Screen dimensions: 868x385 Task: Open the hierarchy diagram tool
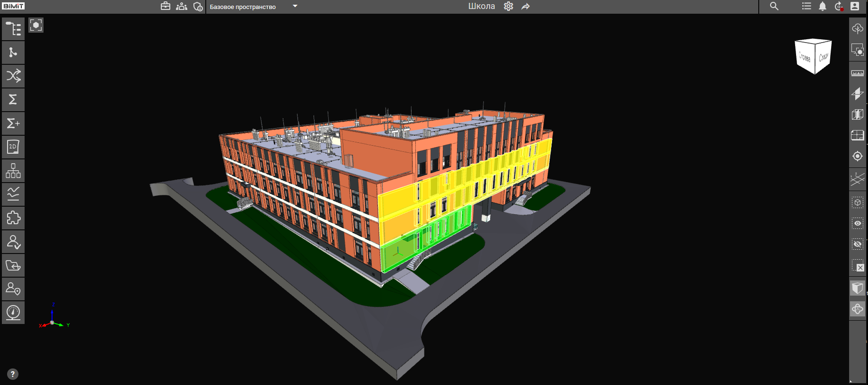pos(13,171)
